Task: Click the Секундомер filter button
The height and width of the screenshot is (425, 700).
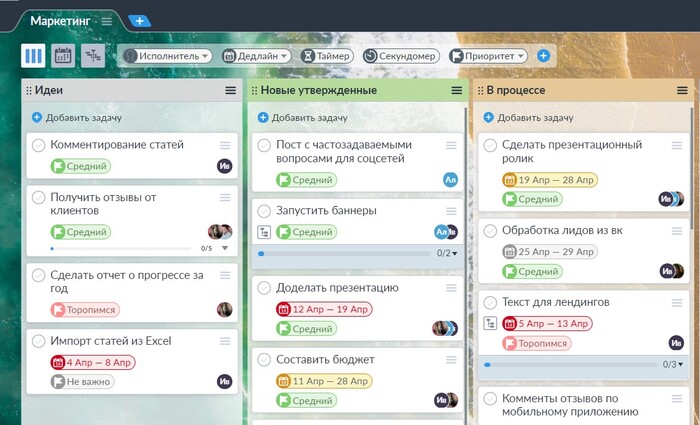Action: (401, 56)
